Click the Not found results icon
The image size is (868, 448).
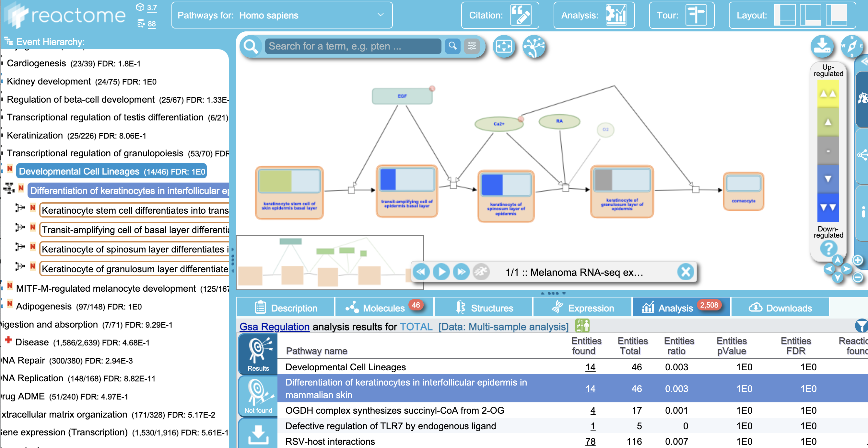pyautogui.click(x=258, y=396)
